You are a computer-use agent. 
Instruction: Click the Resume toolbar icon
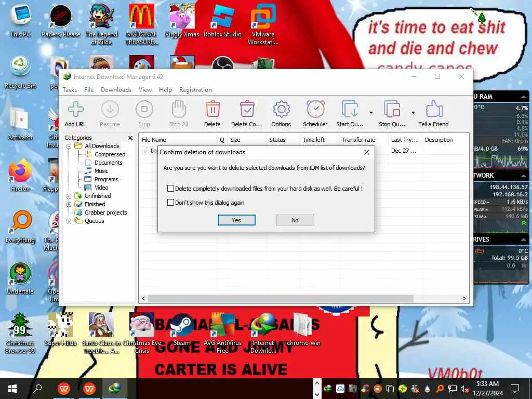tap(110, 109)
